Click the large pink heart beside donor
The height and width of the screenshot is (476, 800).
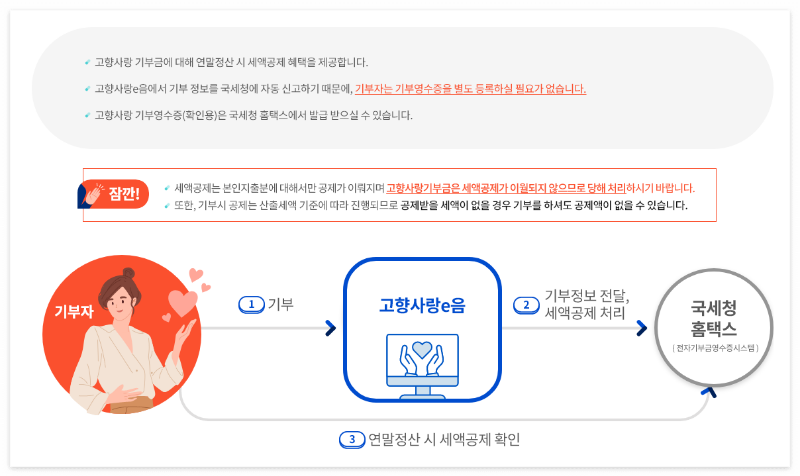pyautogui.click(x=182, y=303)
